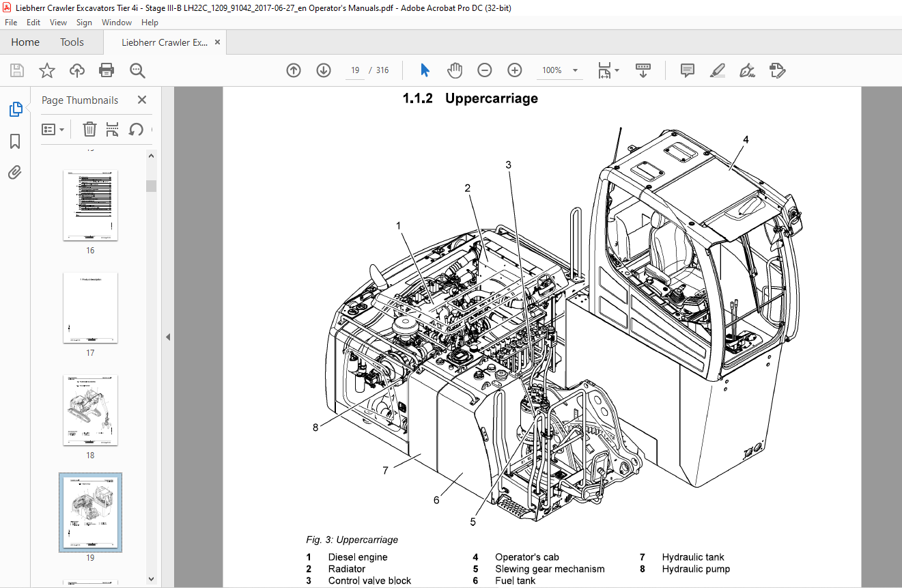Open the fit page options

tap(608, 70)
